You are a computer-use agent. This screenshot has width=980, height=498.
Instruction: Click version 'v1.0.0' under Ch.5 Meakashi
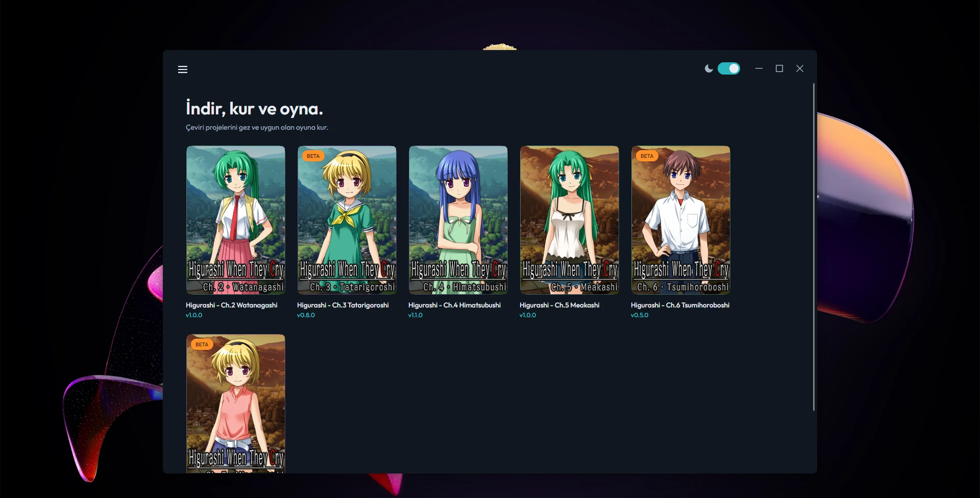pos(528,315)
